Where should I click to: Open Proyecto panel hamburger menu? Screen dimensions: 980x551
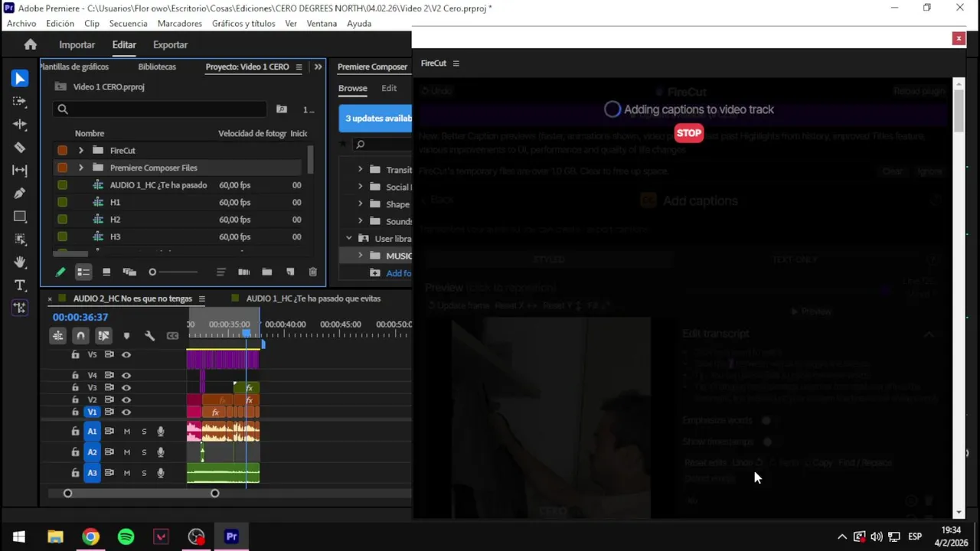299,67
